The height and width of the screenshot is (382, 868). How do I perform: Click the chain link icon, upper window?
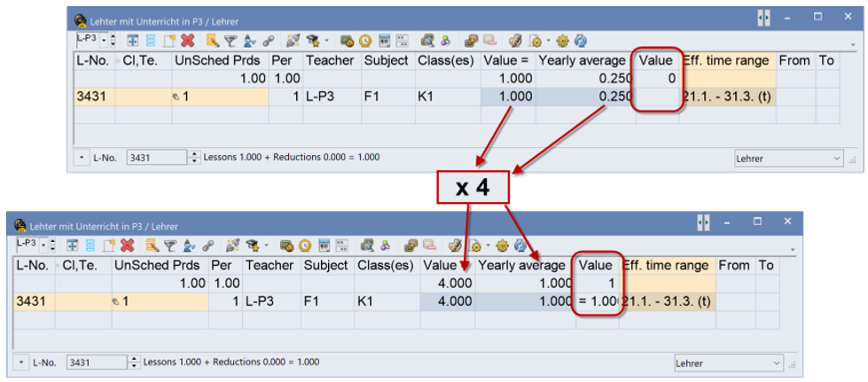coord(269,41)
